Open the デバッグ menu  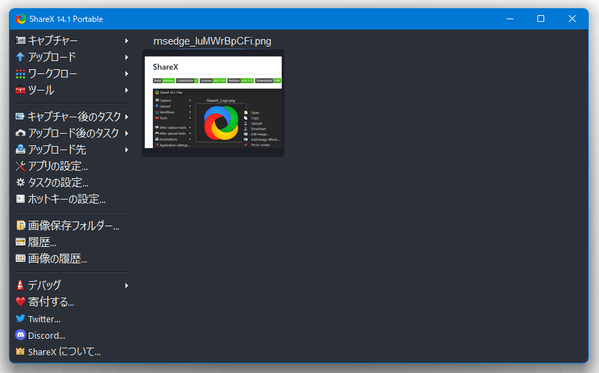(73, 285)
